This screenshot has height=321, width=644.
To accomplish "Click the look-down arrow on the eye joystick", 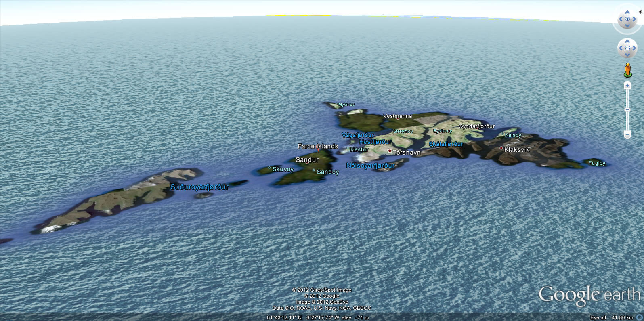I will 627,25.
